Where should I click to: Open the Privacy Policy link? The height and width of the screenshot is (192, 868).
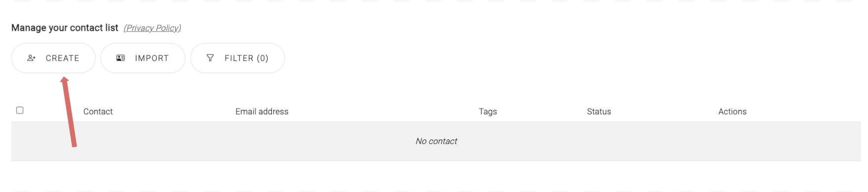[152, 28]
